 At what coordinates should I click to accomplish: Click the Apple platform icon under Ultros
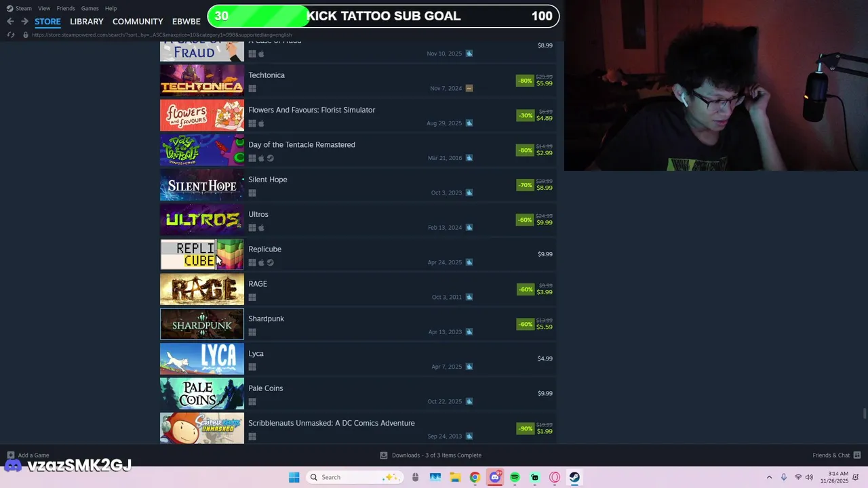261,228
